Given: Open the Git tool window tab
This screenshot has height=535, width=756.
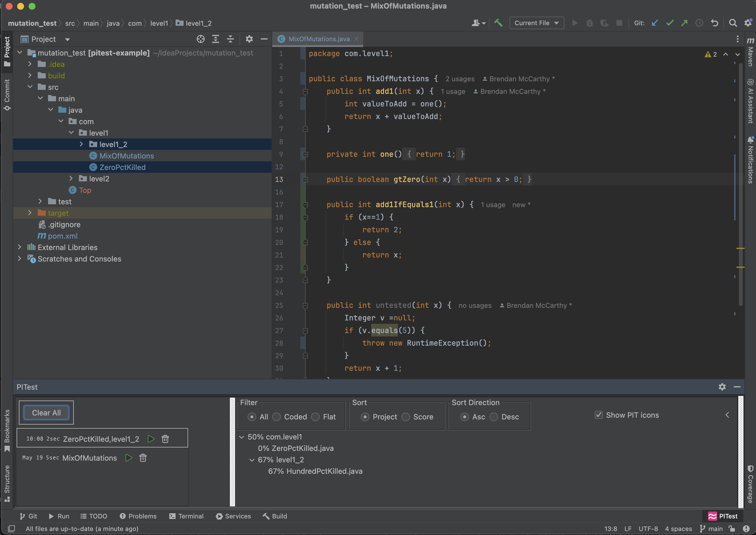Looking at the screenshot, I should click(28, 516).
